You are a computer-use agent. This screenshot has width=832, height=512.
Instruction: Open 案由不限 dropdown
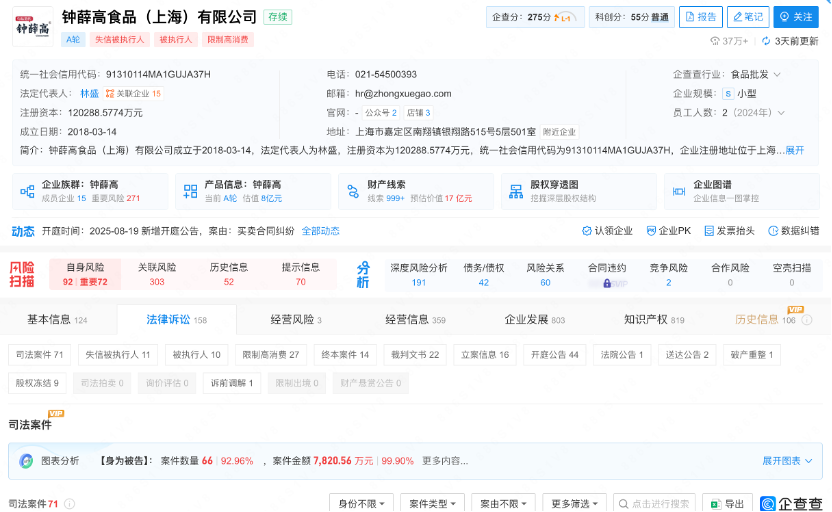click(503, 504)
